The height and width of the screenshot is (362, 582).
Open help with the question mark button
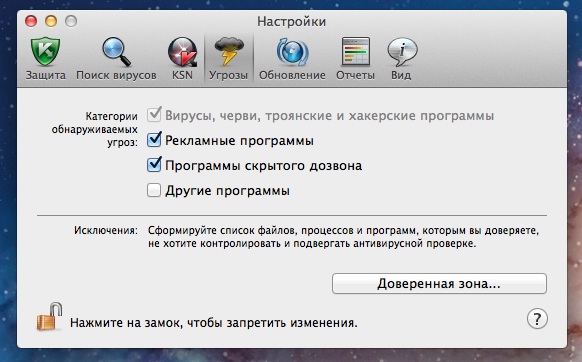537,319
